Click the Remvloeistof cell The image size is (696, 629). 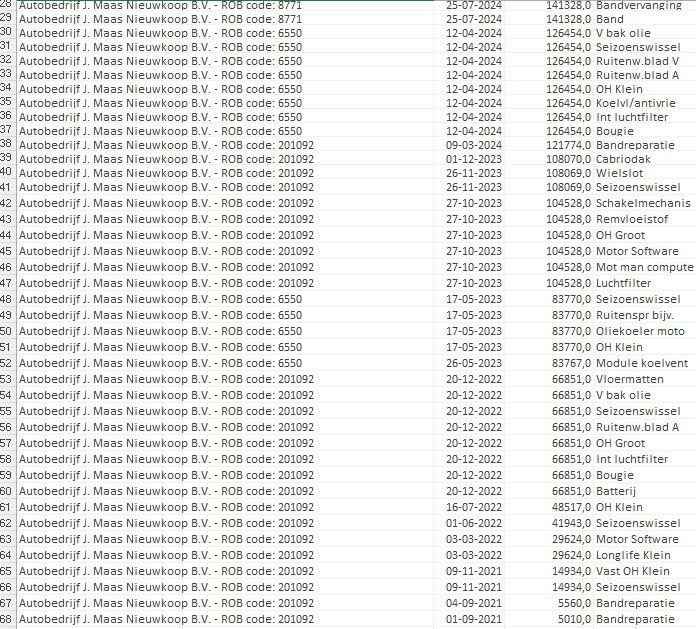pos(637,219)
